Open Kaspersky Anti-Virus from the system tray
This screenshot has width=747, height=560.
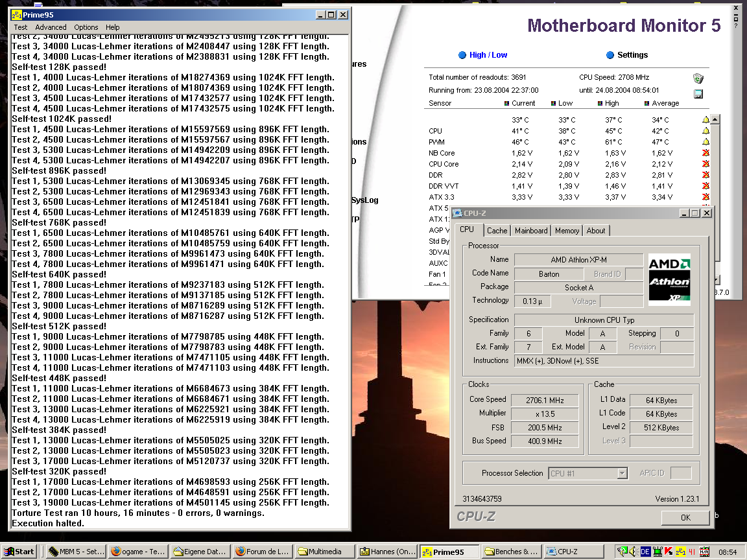[x=668, y=552]
